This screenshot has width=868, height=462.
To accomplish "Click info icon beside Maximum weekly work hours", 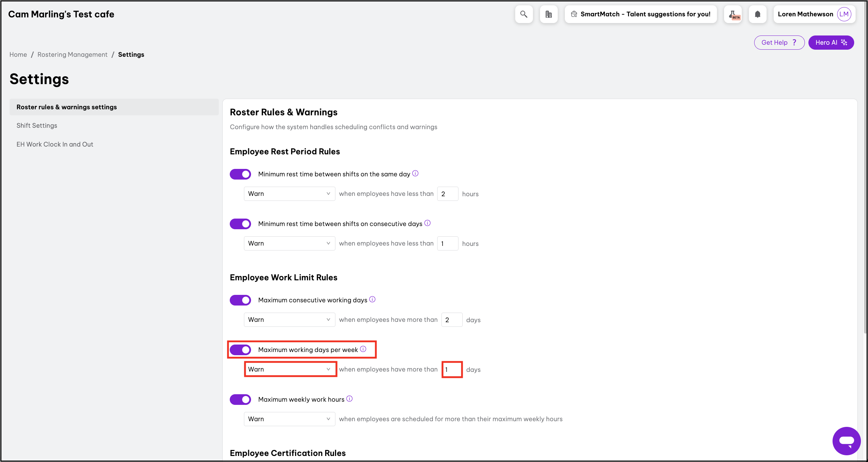I will pos(350,399).
